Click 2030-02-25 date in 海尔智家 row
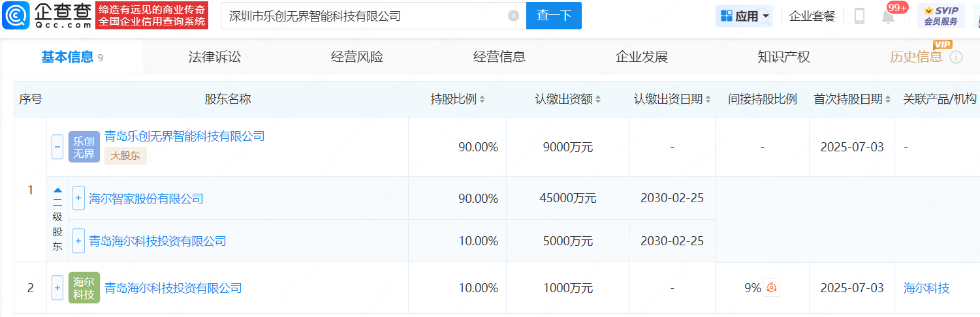The image size is (980, 317). point(672,198)
